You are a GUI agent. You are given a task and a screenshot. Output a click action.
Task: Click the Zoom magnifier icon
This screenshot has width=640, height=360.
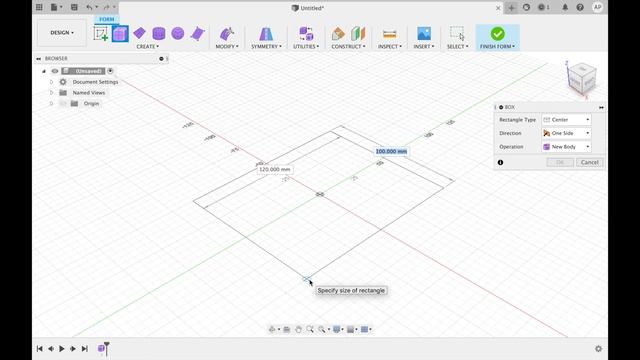click(310, 329)
